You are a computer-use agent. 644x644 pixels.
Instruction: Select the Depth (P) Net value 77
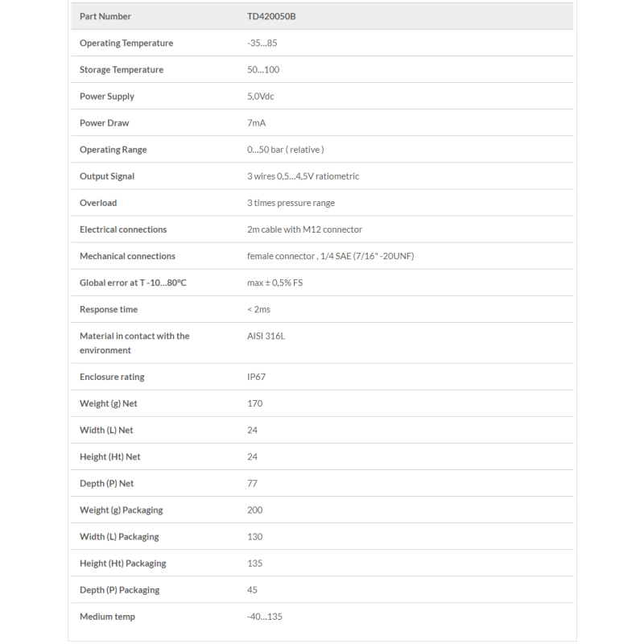coord(252,483)
